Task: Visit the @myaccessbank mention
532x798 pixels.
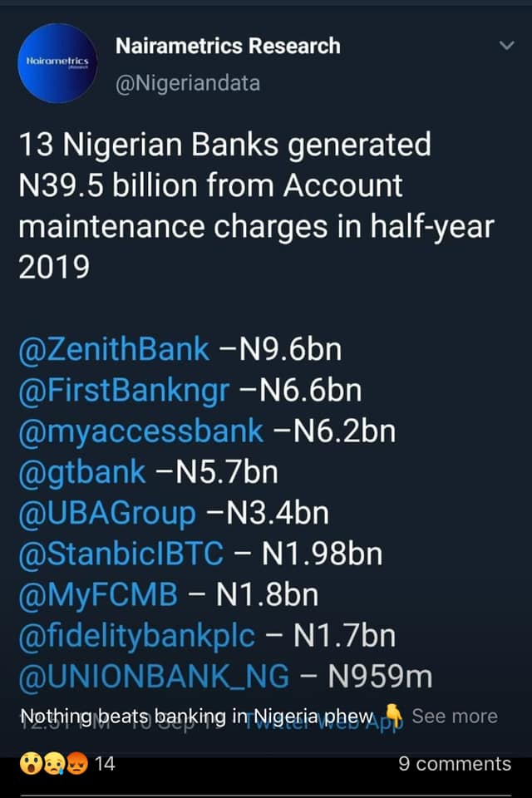Action: point(141,431)
